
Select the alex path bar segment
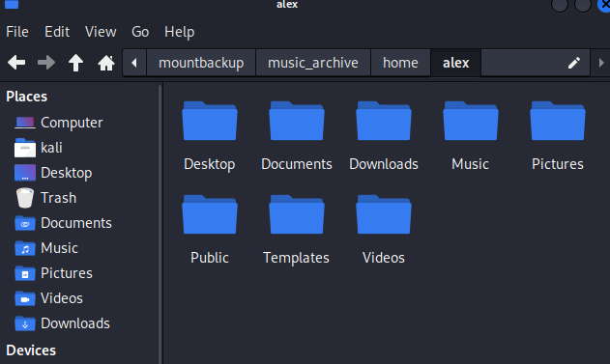point(456,63)
